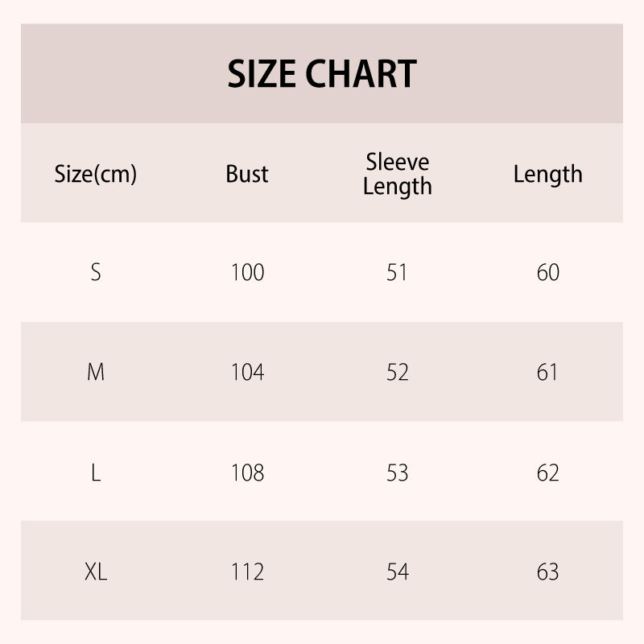Select length value 61 for size M
The image size is (644, 644).
click(x=547, y=373)
